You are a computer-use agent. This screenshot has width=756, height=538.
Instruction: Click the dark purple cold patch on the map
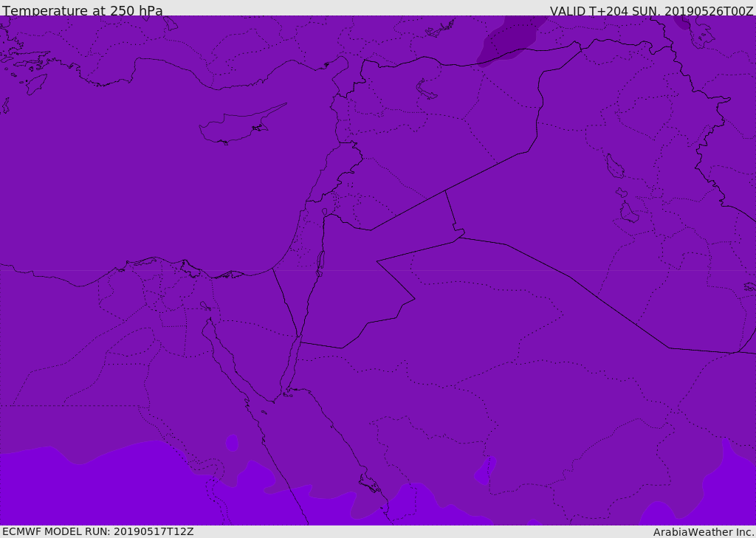pos(511,40)
